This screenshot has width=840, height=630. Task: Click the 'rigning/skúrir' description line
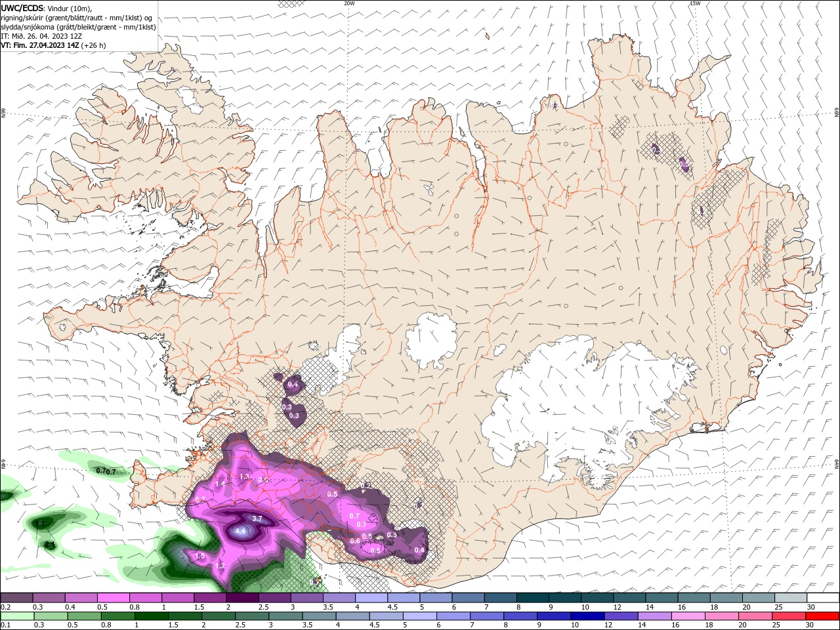coord(76,18)
